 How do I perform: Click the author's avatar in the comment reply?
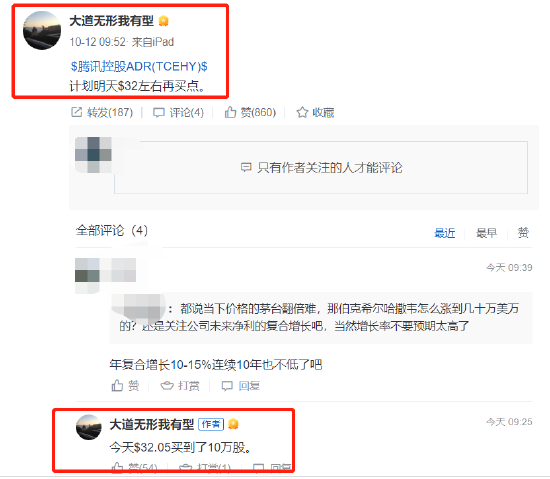pos(89,427)
